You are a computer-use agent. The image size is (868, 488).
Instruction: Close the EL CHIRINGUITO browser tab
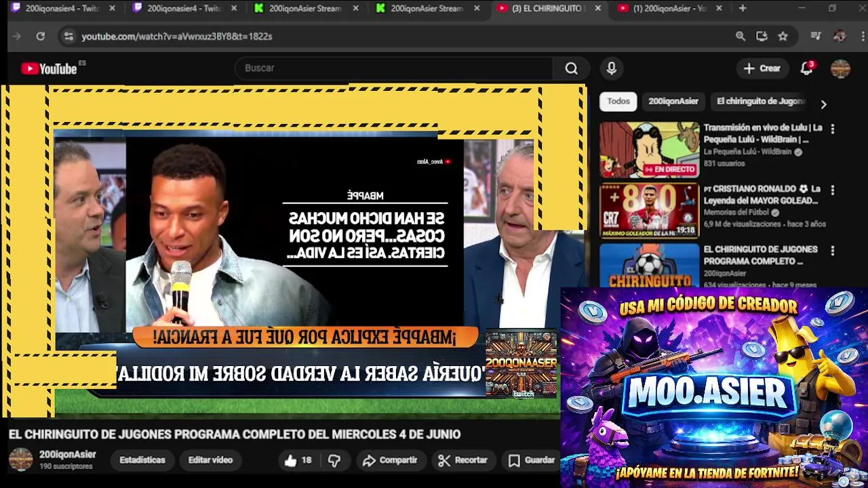(597, 8)
